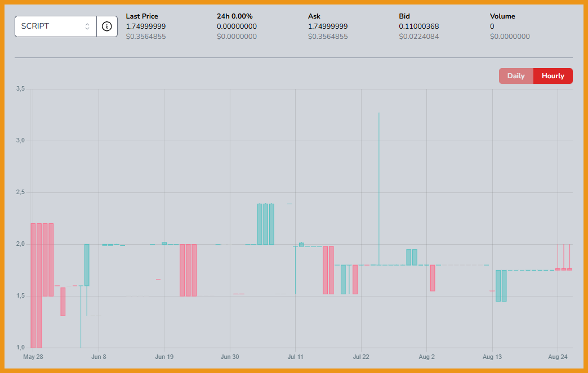Click the Jun 8 x-axis label
Screen dimensions: 588x373
(x=99, y=357)
